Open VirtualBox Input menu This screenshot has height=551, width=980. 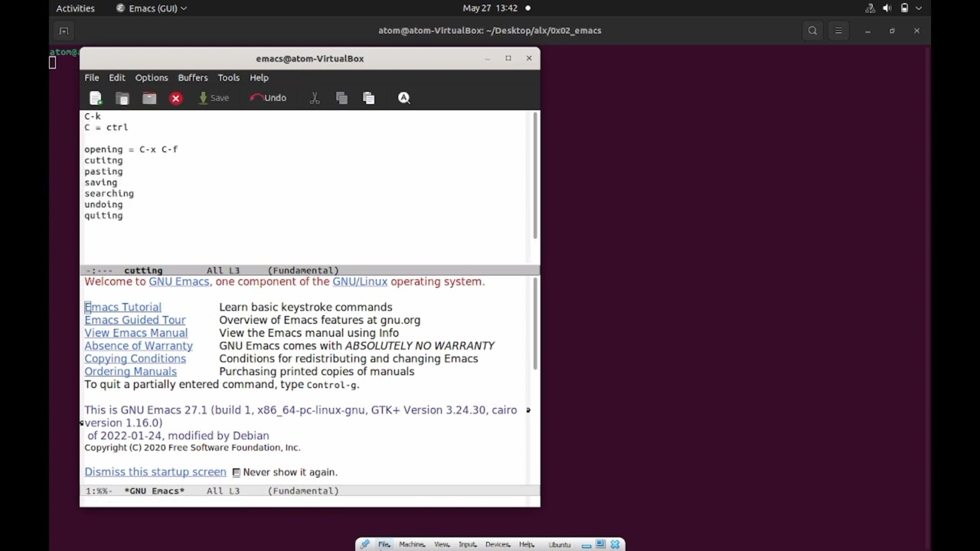click(467, 544)
